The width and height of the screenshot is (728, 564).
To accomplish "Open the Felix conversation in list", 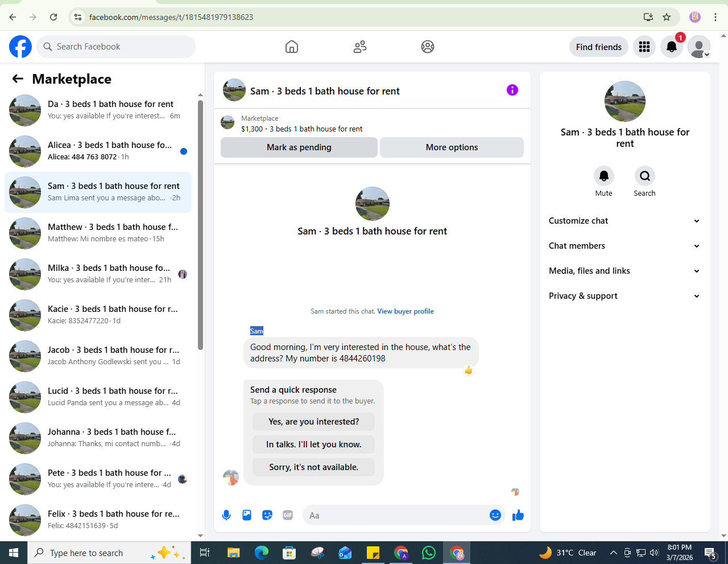I will click(x=98, y=520).
